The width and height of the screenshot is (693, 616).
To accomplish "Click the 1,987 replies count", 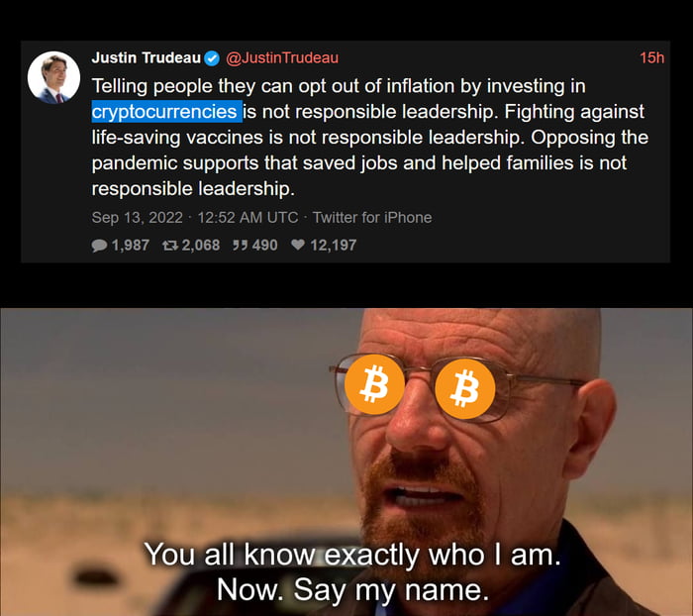I will [x=131, y=245].
